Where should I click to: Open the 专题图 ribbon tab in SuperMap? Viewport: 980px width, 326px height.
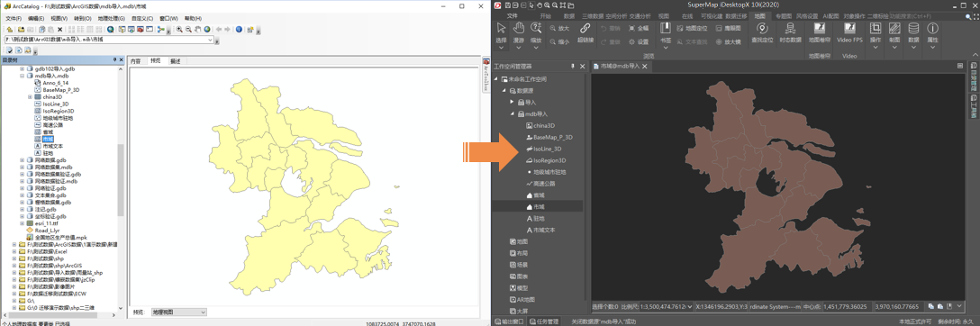coord(784,15)
